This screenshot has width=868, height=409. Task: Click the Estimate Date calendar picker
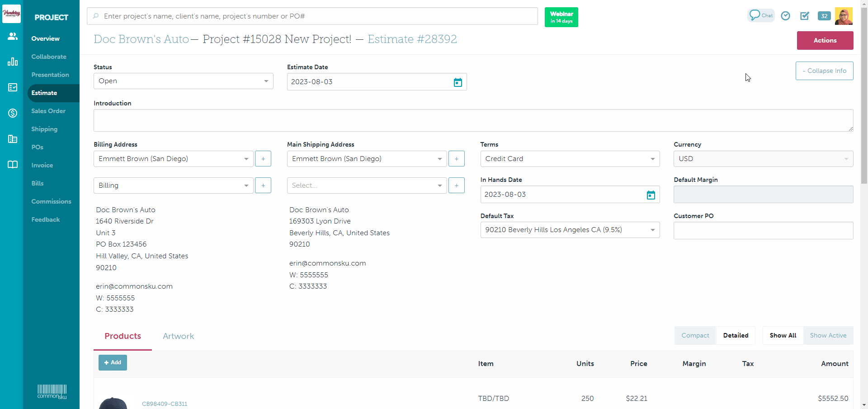pyautogui.click(x=458, y=82)
